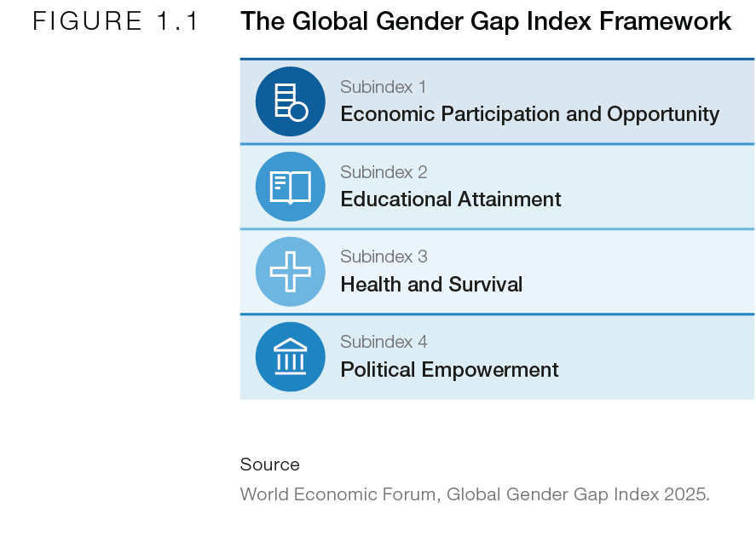Select the Political Empowerment heading

pyautogui.click(x=449, y=371)
